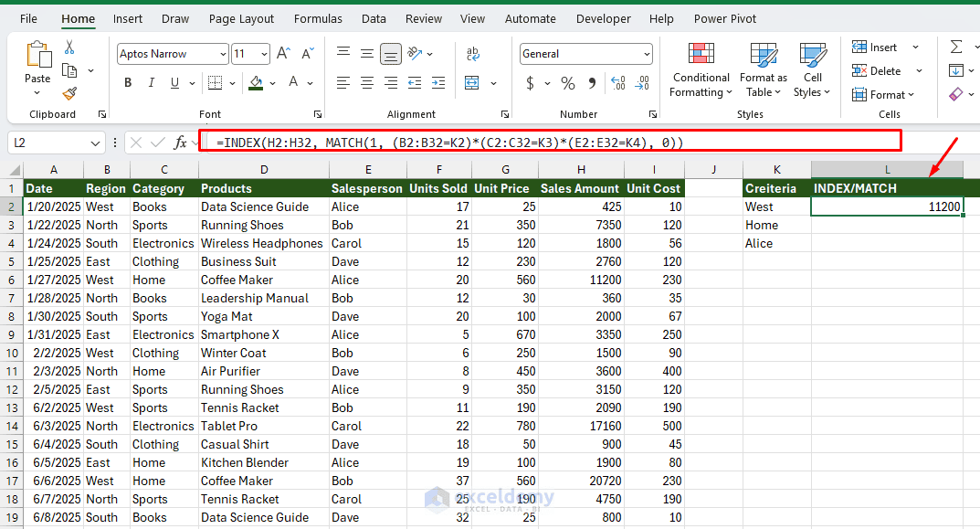This screenshot has height=529, width=980.
Task: Open Format as Table gallery
Action: pyautogui.click(x=764, y=70)
